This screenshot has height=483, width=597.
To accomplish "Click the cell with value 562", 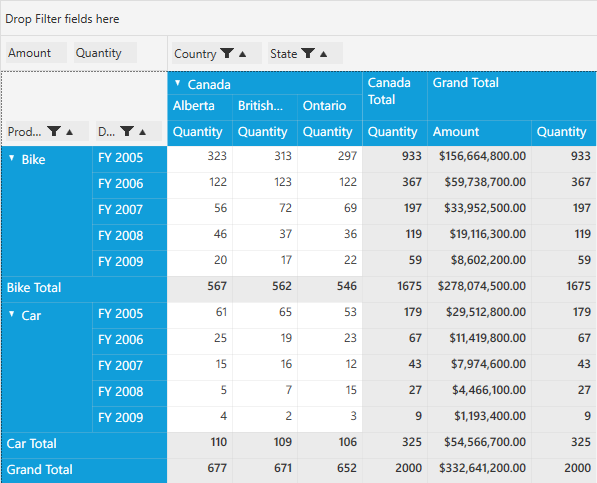I will coord(265,289).
